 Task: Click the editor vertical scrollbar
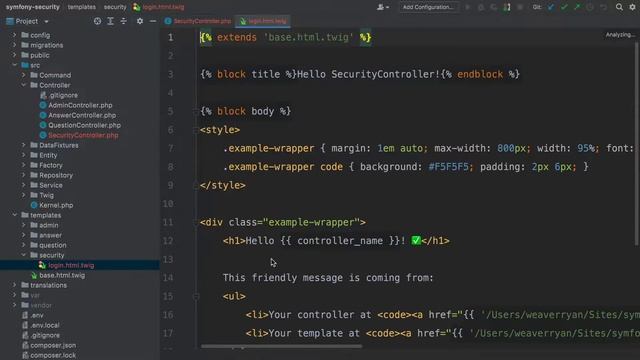tap(636, 144)
